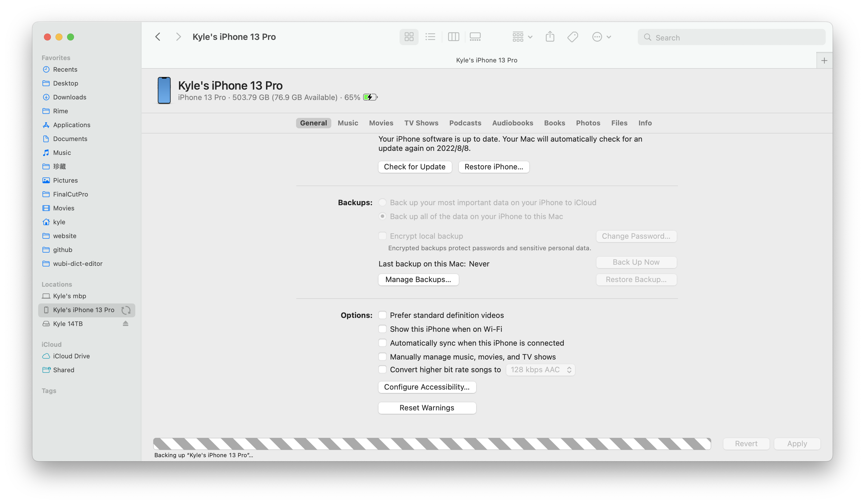Enable Prefer standard definition videos
865x504 pixels.
pos(382,315)
